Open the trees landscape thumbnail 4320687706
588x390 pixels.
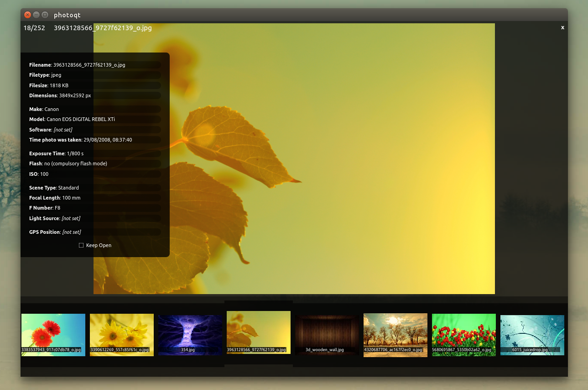pos(395,335)
